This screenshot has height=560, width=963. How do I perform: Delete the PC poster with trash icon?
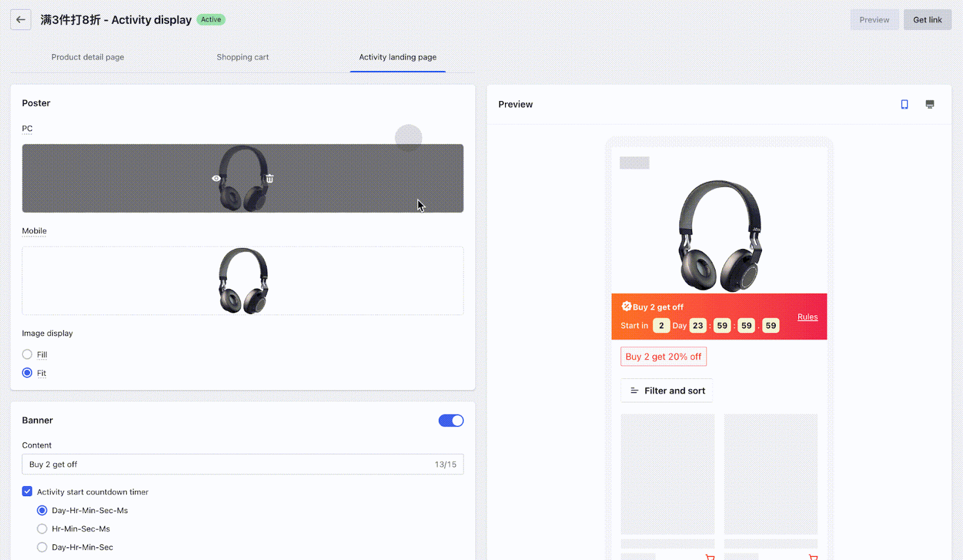[270, 179]
